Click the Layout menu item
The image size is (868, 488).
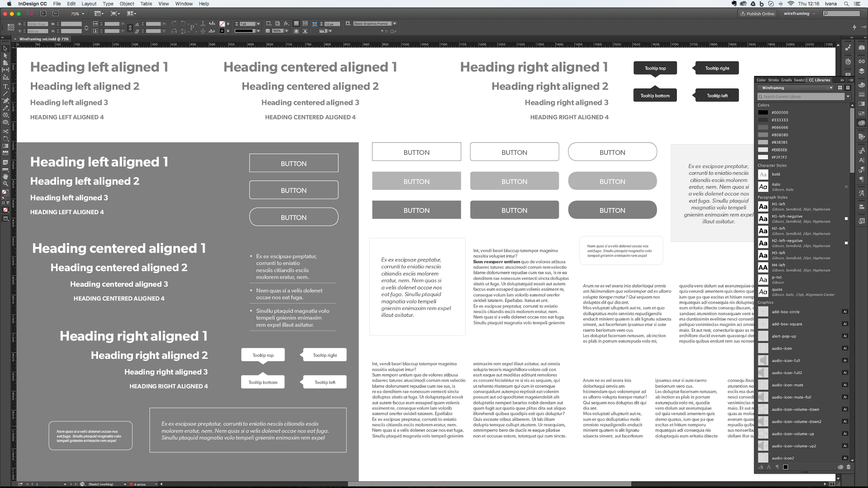89,4
